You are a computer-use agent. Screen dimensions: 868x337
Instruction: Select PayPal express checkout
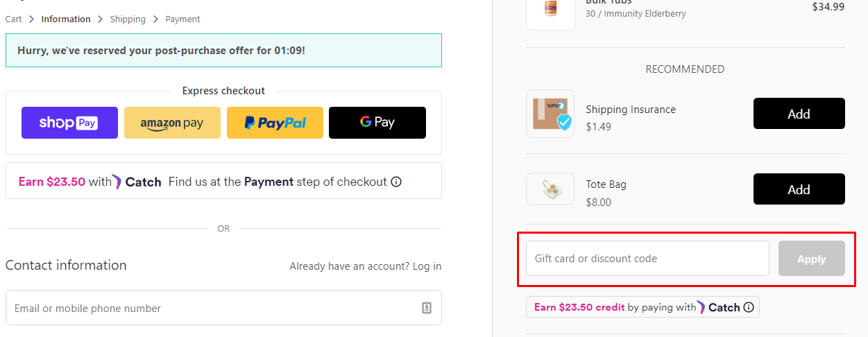coord(275,123)
